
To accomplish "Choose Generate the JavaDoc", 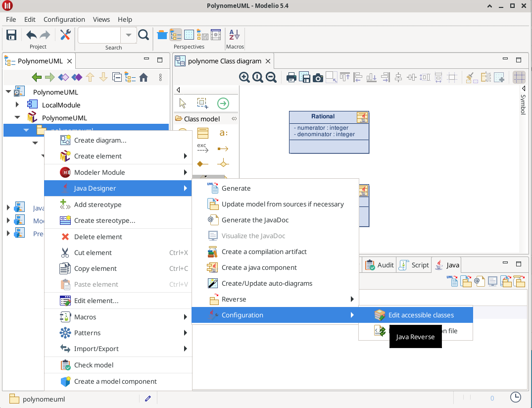I will [276, 220].
